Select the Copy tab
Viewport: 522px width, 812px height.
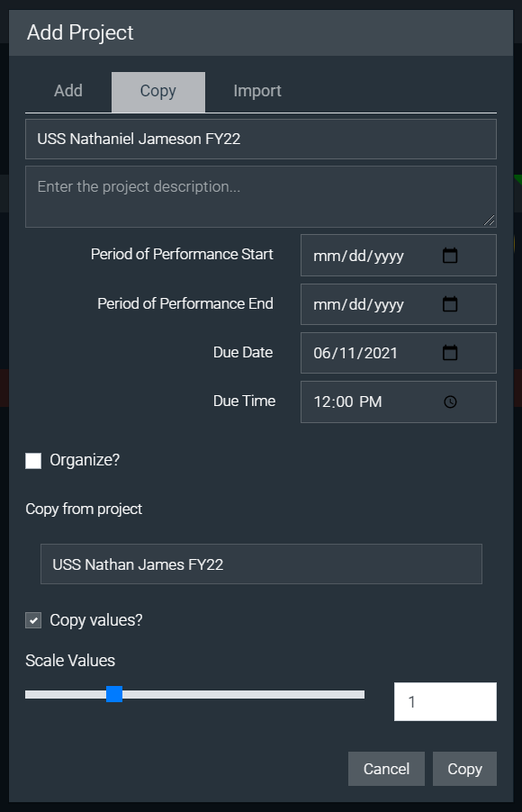157,92
